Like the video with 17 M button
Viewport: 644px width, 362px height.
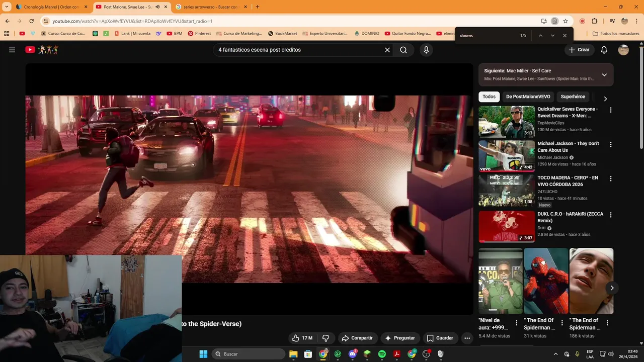click(x=302, y=338)
